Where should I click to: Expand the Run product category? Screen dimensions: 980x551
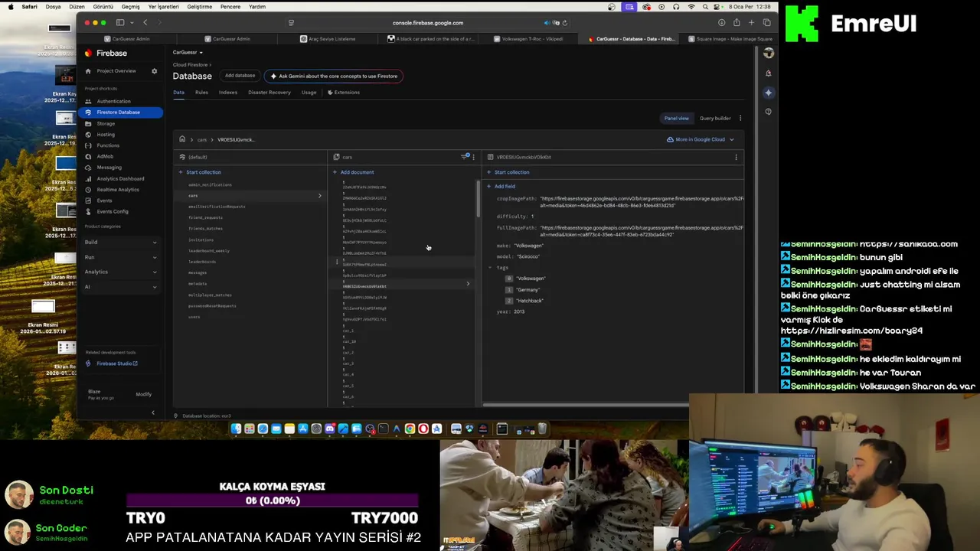121,257
